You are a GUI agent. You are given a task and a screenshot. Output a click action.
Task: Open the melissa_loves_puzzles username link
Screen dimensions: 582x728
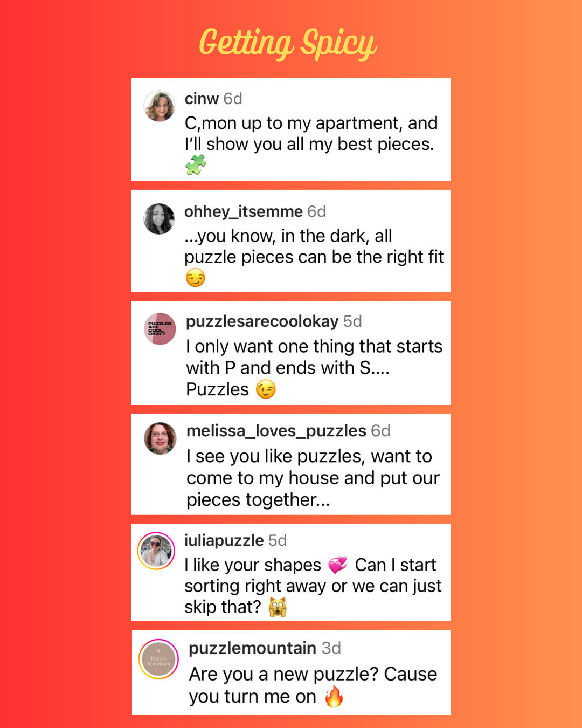click(x=276, y=431)
